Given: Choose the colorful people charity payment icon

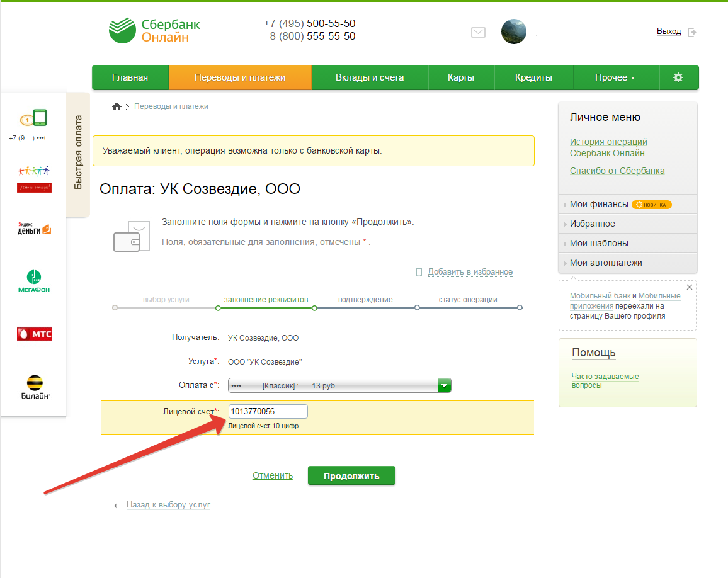Looking at the screenshot, I should 34,179.
